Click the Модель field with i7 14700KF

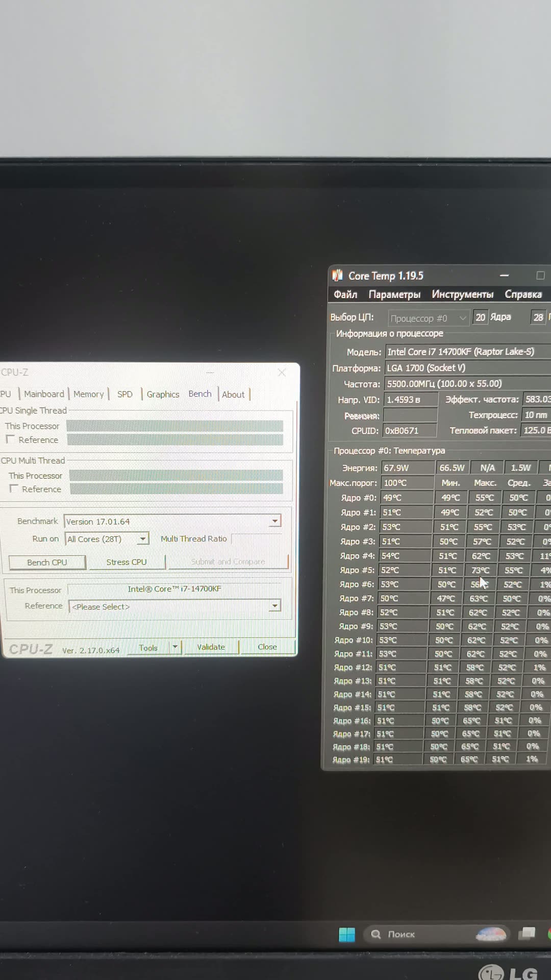[468, 352]
